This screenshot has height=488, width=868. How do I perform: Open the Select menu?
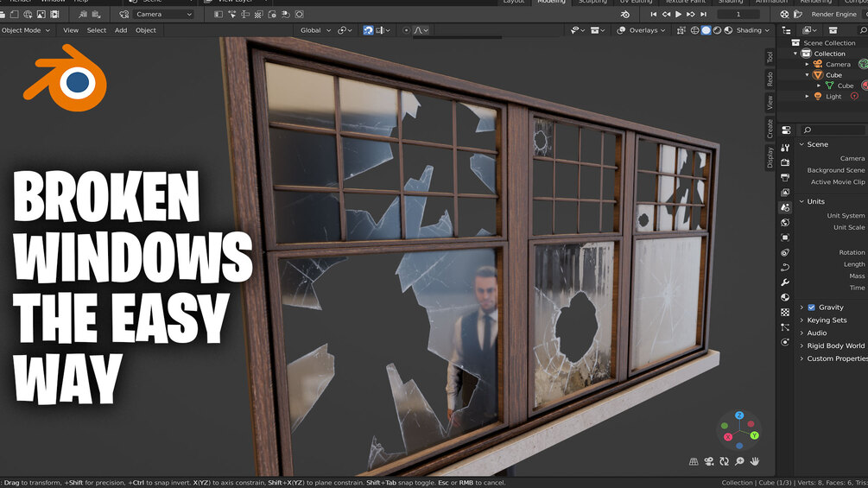(x=97, y=30)
